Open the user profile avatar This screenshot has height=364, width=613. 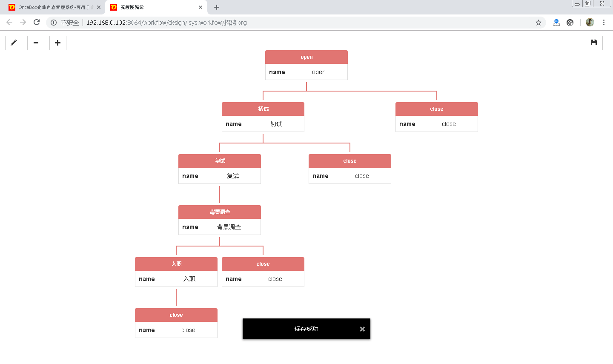pyautogui.click(x=590, y=23)
